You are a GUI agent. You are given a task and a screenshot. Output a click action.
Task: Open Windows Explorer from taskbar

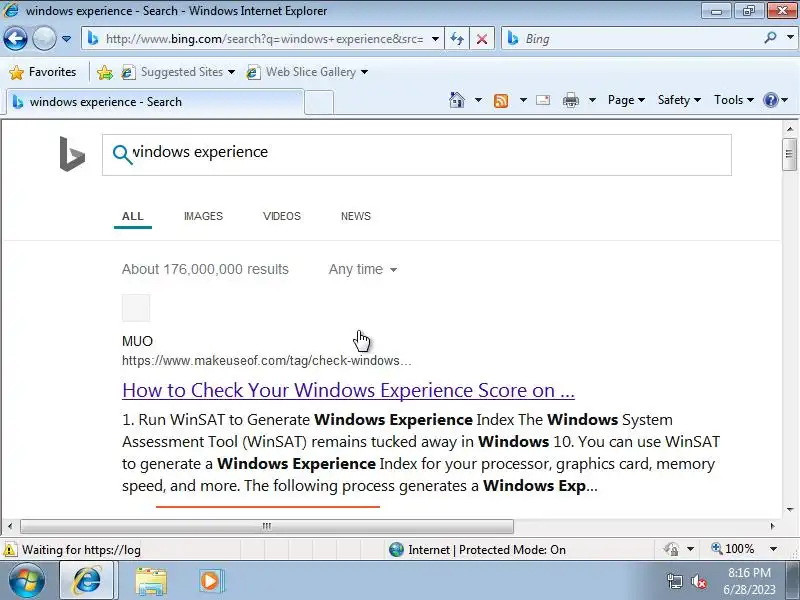(151, 581)
